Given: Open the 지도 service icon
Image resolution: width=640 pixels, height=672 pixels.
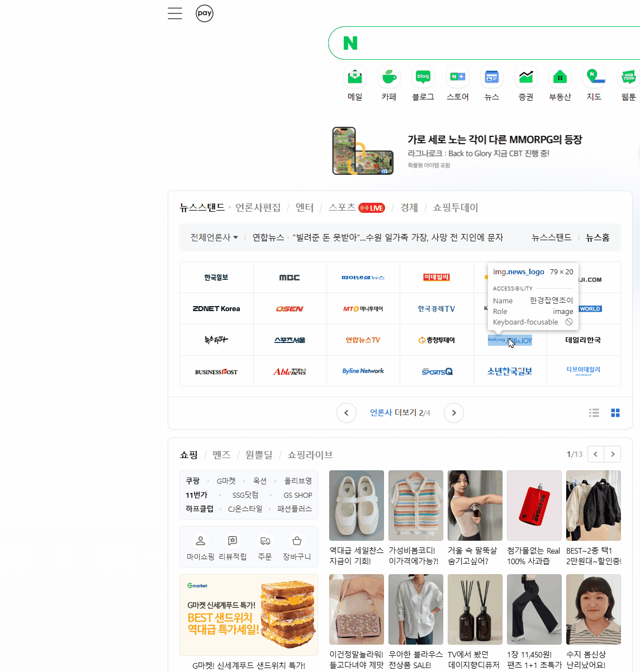Looking at the screenshot, I should (x=594, y=77).
